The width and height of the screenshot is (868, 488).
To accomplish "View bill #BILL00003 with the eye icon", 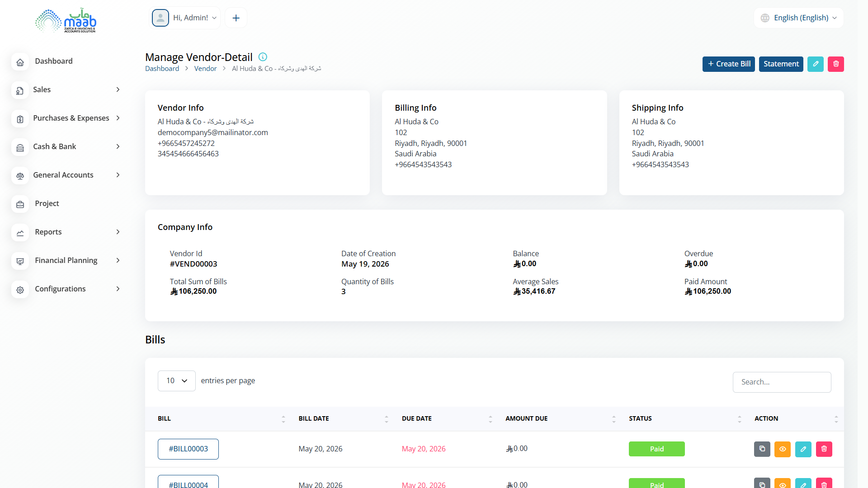I will (x=782, y=449).
